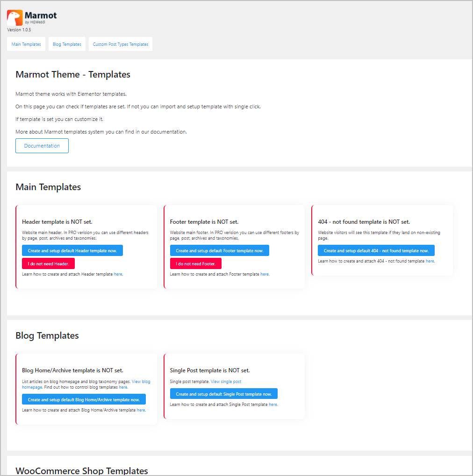Click 'here' link about controlling blog templates

pos(123,387)
